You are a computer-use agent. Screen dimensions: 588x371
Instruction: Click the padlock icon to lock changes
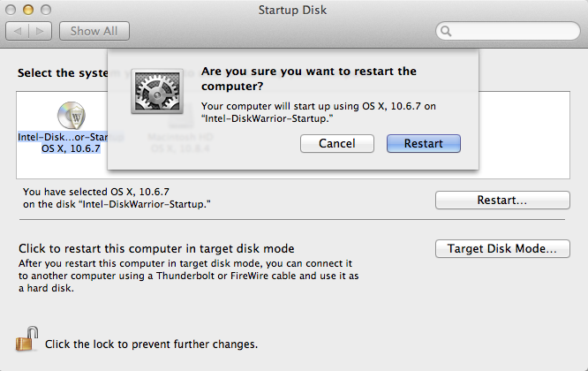(x=26, y=339)
